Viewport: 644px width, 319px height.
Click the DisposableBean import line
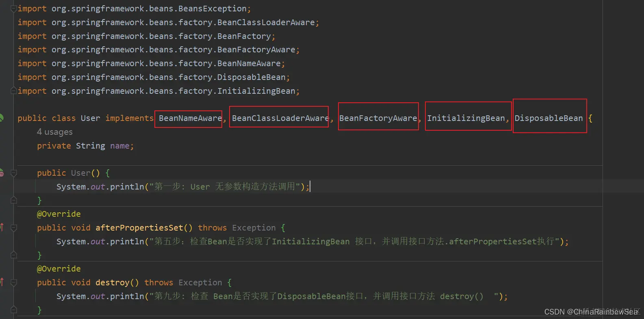pyautogui.click(x=154, y=77)
